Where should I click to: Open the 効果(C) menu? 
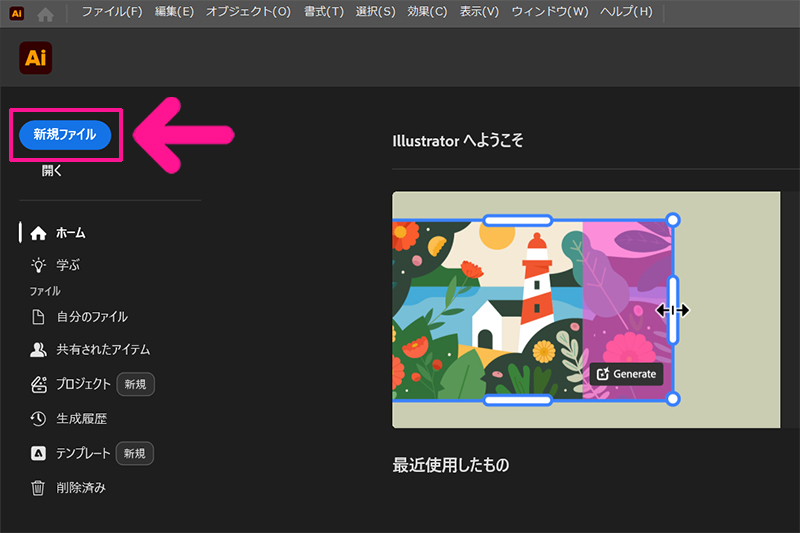coord(427,12)
